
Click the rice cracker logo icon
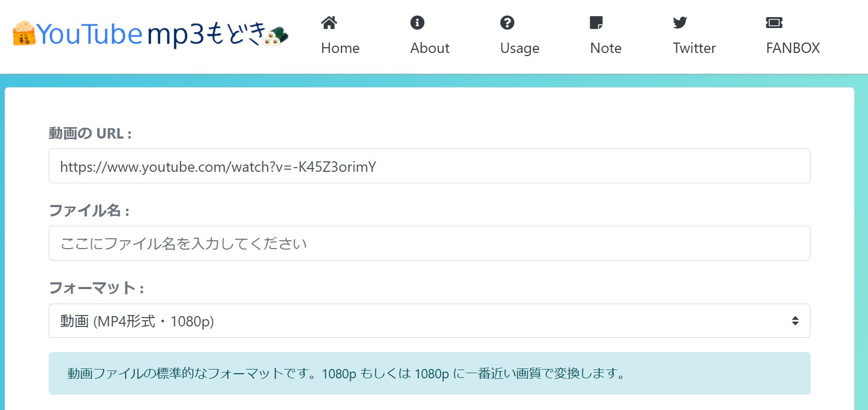23,33
